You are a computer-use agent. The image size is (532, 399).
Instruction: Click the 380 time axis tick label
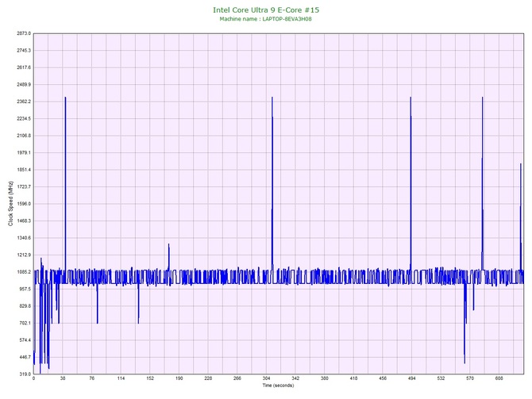pos(324,378)
